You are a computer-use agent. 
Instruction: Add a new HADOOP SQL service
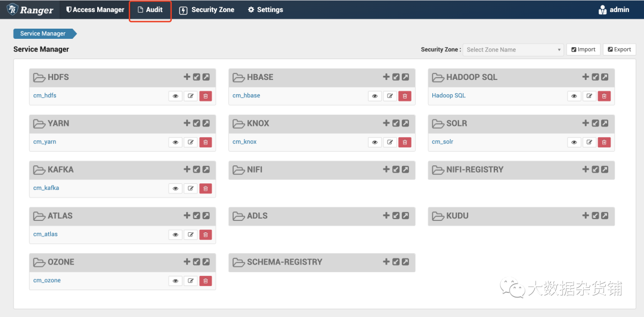pyautogui.click(x=586, y=77)
